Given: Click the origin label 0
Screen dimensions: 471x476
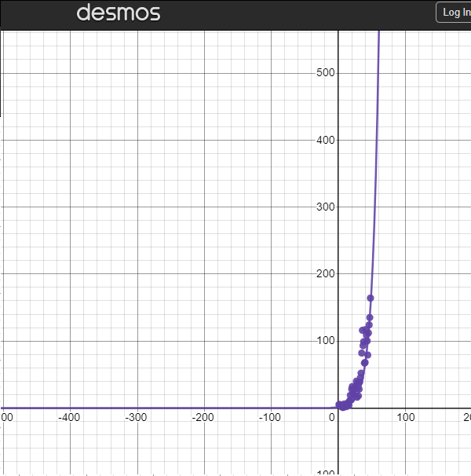Looking at the screenshot, I should click(332, 416).
